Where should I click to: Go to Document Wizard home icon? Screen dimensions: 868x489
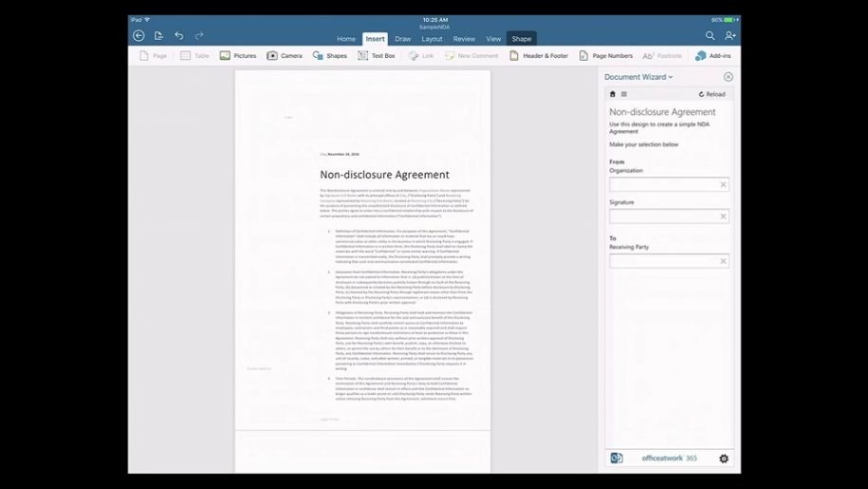click(612, 94)
